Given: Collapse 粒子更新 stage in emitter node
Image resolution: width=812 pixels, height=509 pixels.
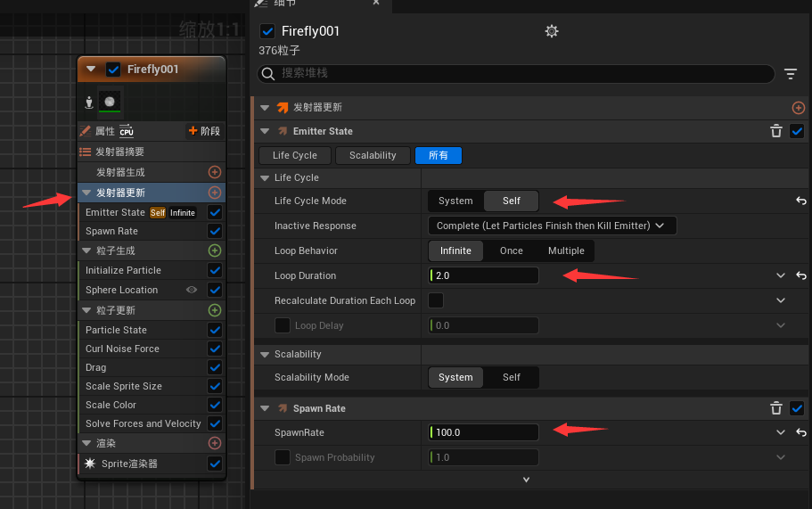Looking at the screenshot, I should pos(86,310).
